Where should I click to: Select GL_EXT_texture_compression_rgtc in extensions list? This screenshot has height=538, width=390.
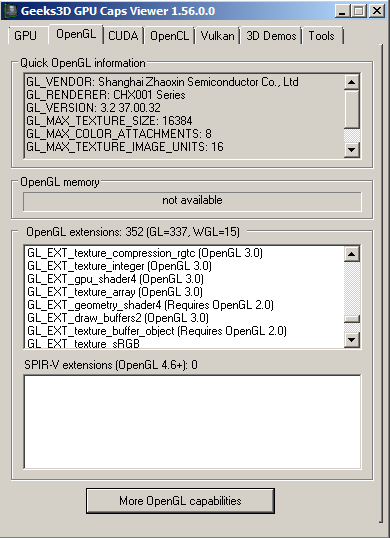click(x=145, y=253)
